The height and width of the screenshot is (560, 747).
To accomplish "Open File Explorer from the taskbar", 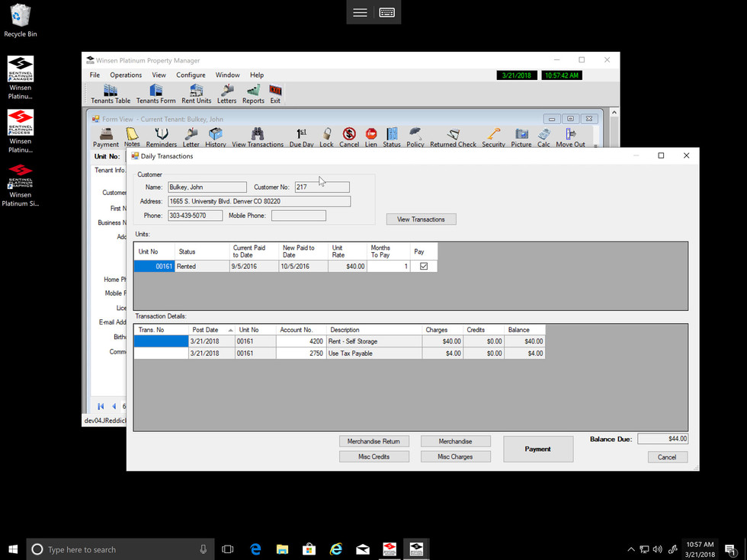I will pyautogui.click(x=283, y=549).
